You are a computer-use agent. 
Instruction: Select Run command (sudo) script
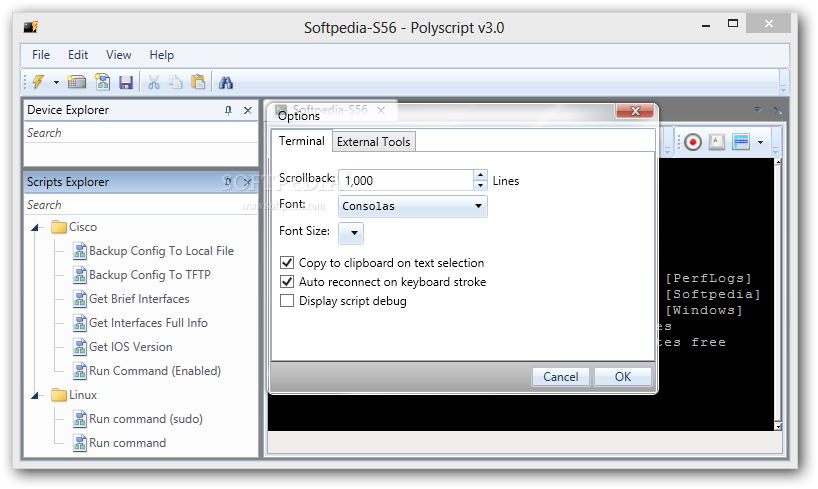[x=146, y=419]
